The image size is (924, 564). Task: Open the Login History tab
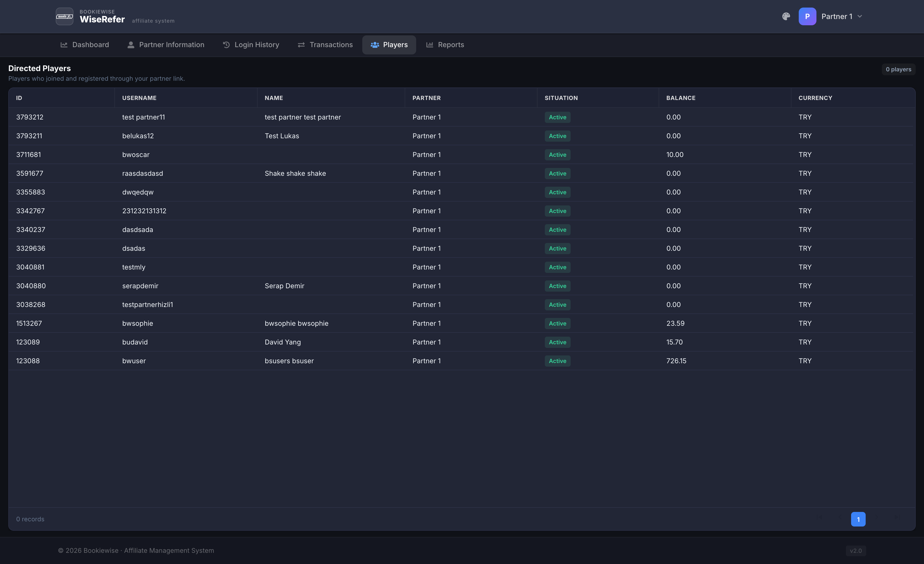[x=251, y=45]
